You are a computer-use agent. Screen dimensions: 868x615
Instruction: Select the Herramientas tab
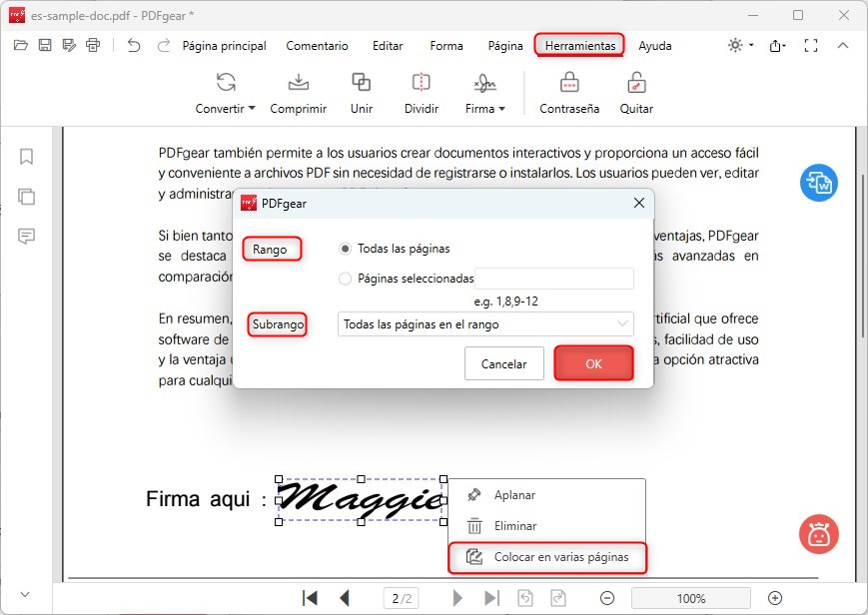[x=579, y=45]
